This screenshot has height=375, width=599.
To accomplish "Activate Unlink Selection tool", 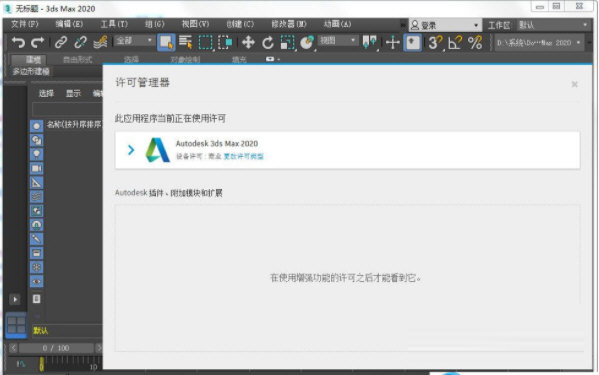I will coord(80,42).
